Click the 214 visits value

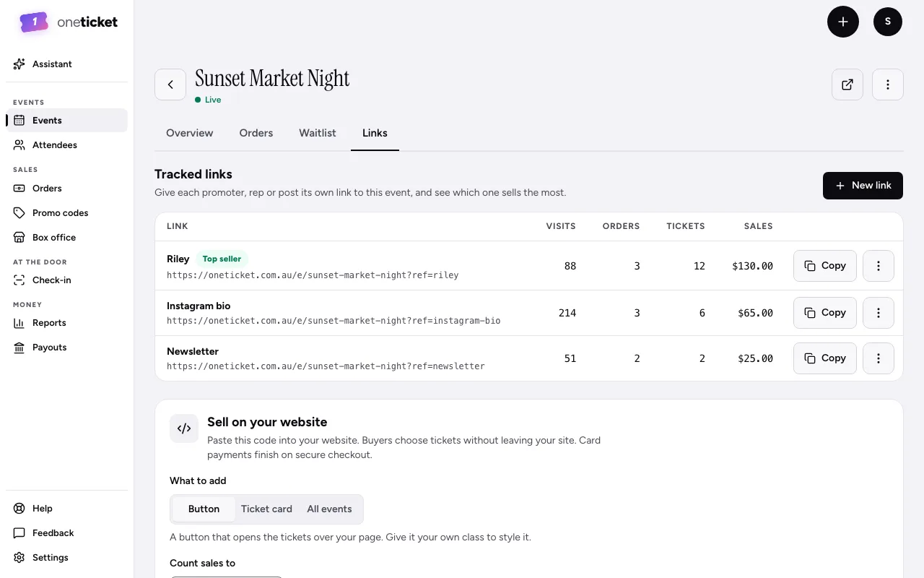point(567,313)
